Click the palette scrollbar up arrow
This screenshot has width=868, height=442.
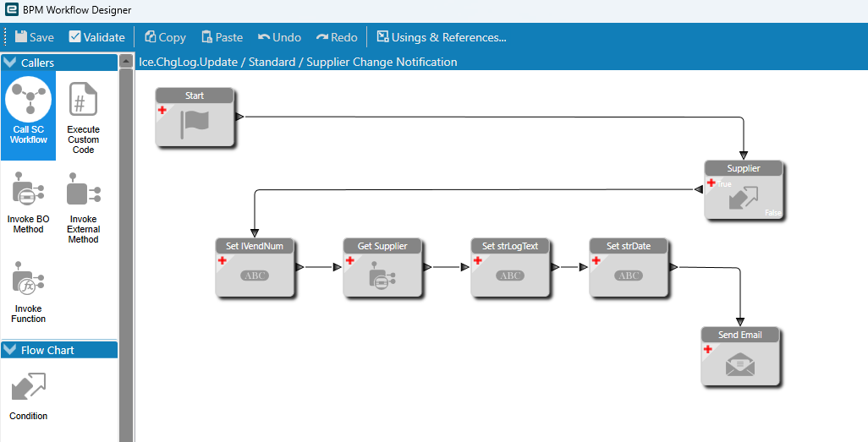point(126,60)
